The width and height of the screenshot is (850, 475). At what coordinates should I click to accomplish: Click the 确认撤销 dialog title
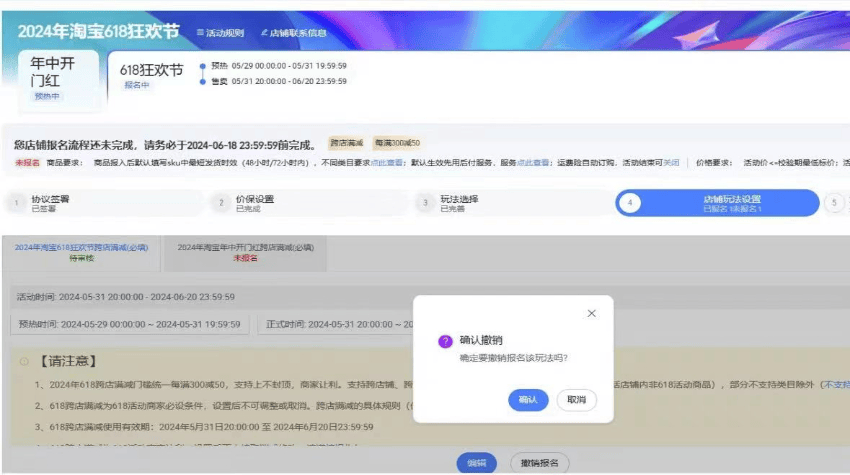pyautogui.click(x=481, y=341)
